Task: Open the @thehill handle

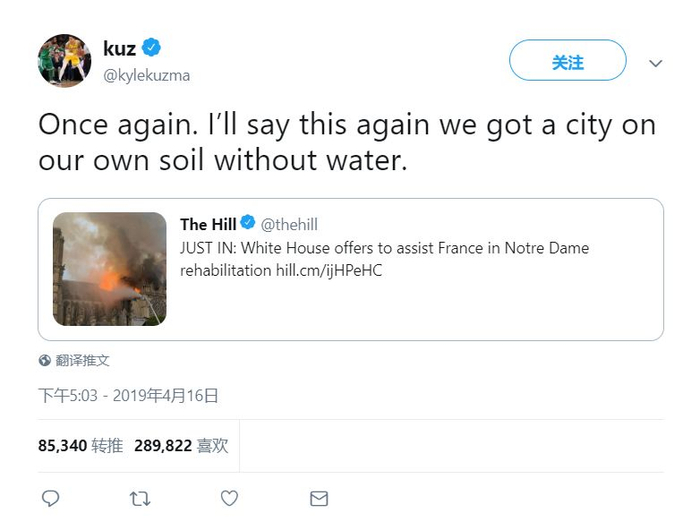Action: [x=289, y=225]
